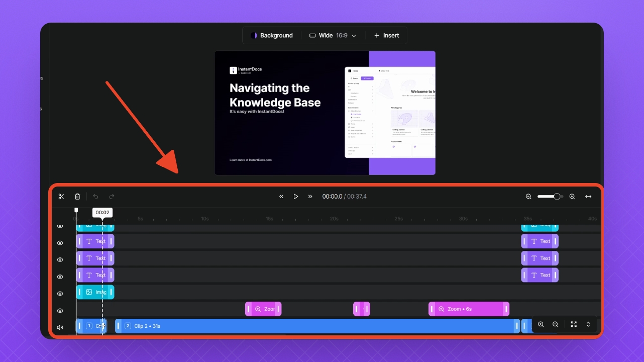Select topmost Text clip near 35s

[x=540, y=241]
